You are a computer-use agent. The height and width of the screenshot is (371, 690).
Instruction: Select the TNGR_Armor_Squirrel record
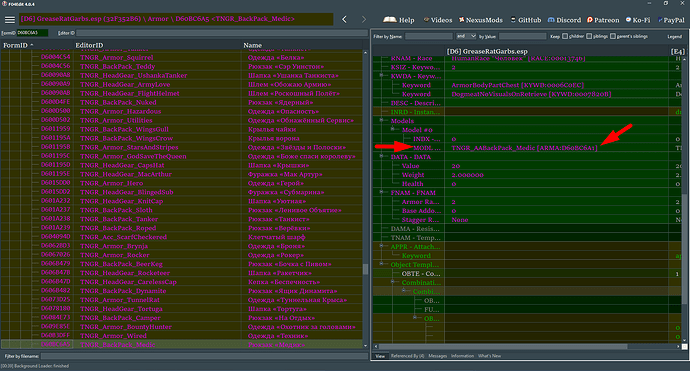pyautogui.click(x=117, y=58)
